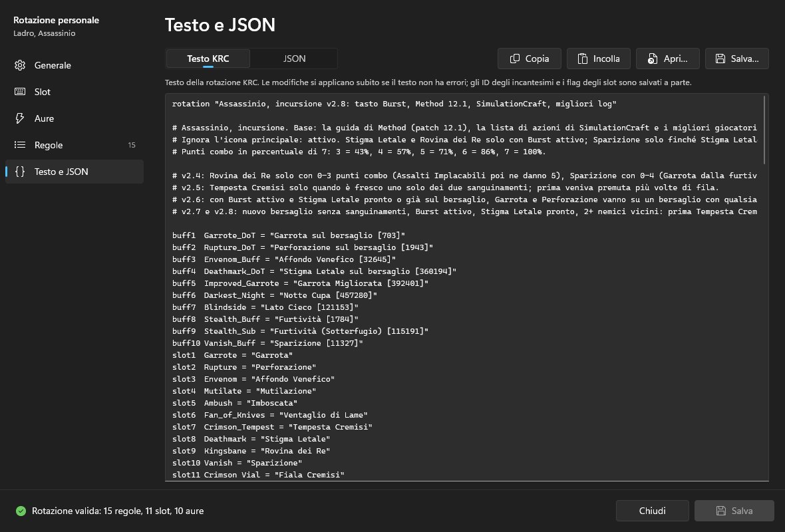The image size is (785, 532).
Task: Click the buff8 Stealth_Buff line
Action: click(x=265, y=319)
